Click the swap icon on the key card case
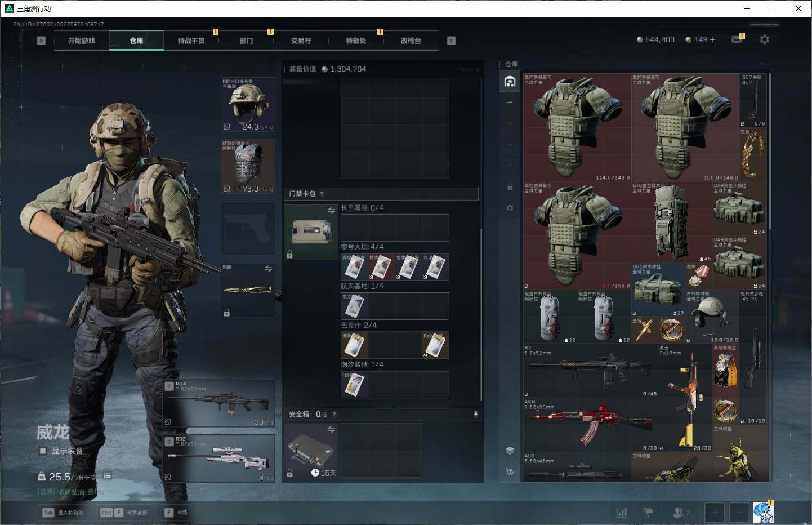Viewport: 812px width, 525px height. 331,211
